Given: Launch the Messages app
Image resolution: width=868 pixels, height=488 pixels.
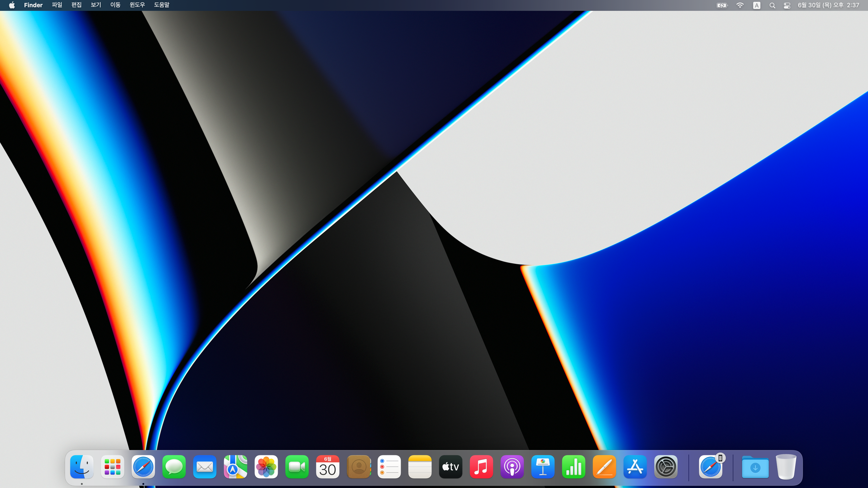Looking at the screenshot, I should (x=174, y=467).
